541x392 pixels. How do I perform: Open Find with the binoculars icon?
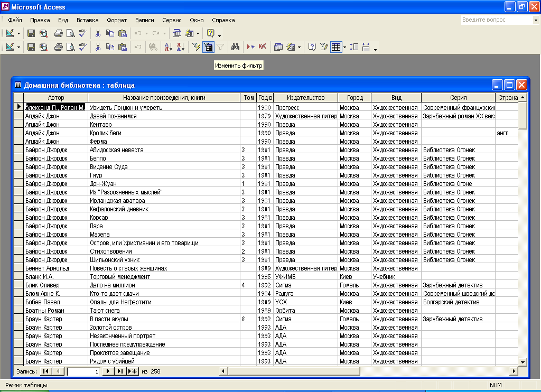click(235, 47)
